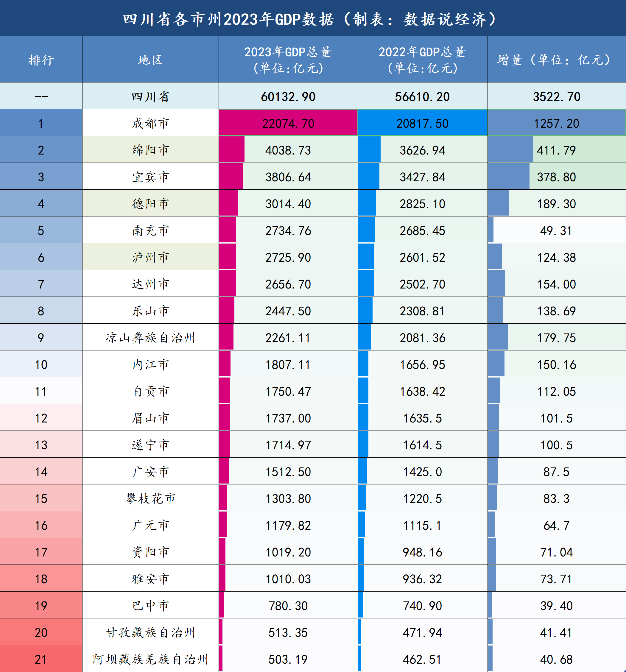
Task: Click the increment '40.68'
Action: (556, 659)
